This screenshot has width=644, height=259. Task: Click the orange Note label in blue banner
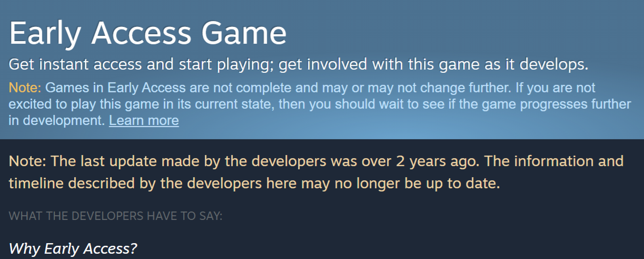coord(25,87)
